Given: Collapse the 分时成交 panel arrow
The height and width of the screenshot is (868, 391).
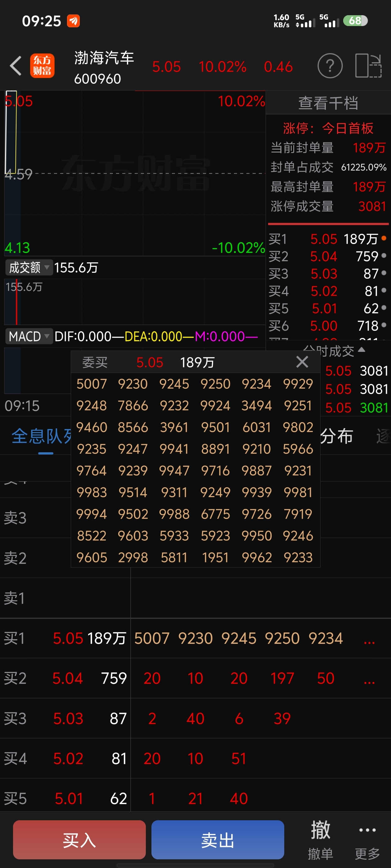Looking at the screenshot, I should 361,349.
